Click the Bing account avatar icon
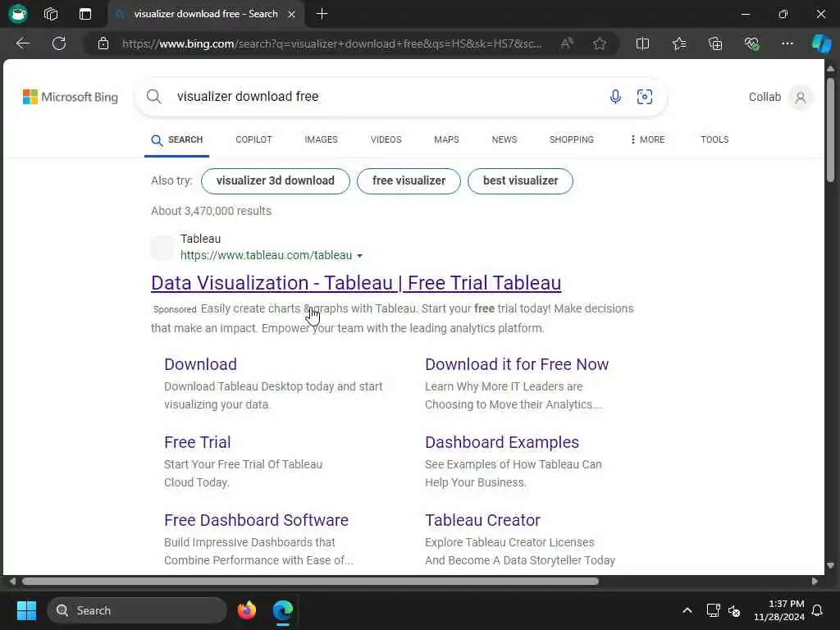The height and width of the screenshot is (630, 840). (801, 98)
